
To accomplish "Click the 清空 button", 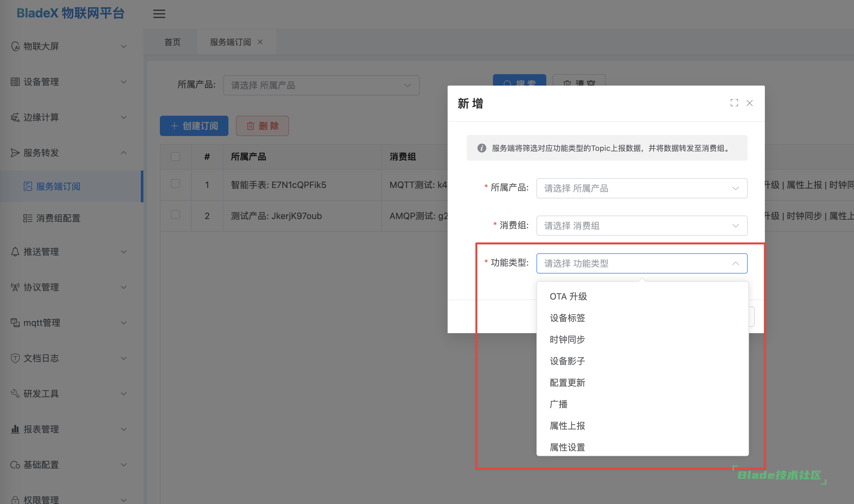I will click(x=579, y=80).
